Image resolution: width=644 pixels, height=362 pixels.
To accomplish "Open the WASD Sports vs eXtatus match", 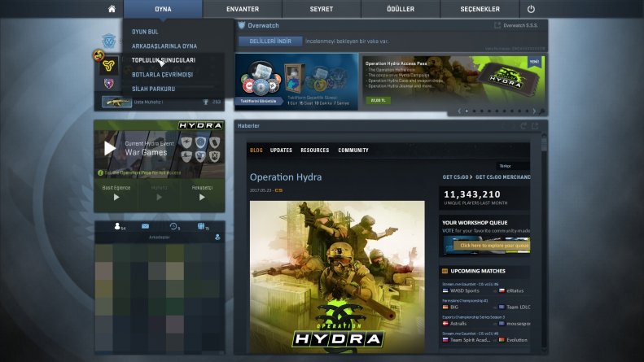I will pos(485,290).
